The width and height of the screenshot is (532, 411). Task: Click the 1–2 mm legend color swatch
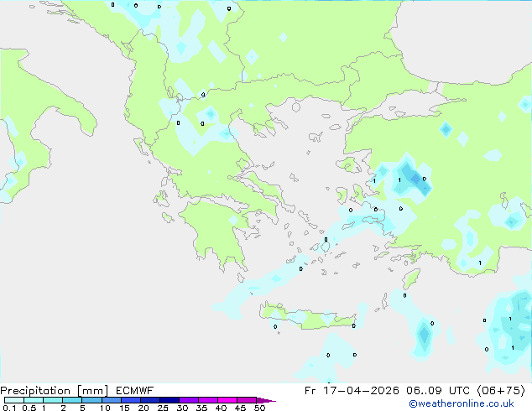[53, 400]
